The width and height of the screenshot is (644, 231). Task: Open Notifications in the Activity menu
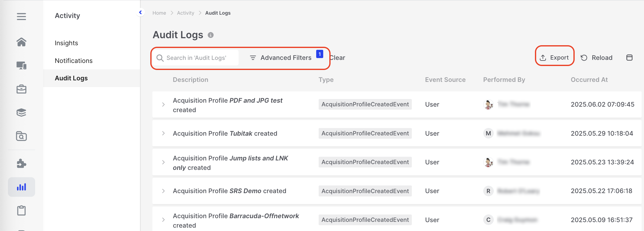pyautogui.click(x=74, y=61)
